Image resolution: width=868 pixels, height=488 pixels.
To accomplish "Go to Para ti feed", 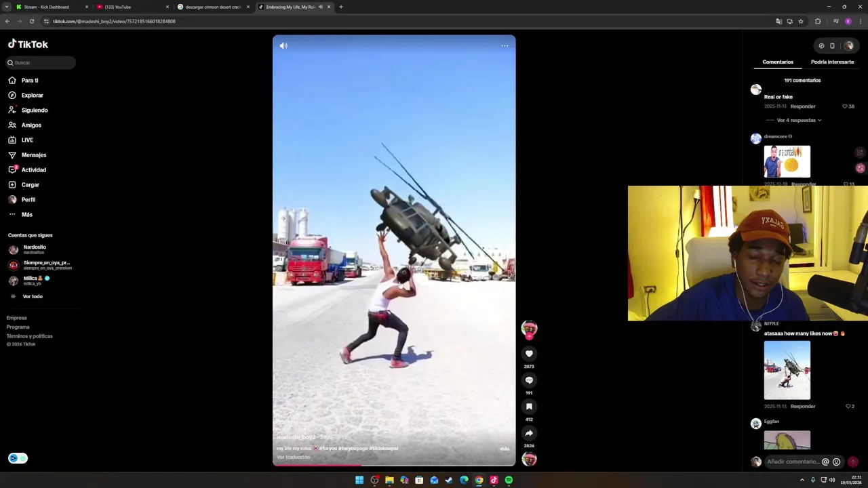I will 29,80.
